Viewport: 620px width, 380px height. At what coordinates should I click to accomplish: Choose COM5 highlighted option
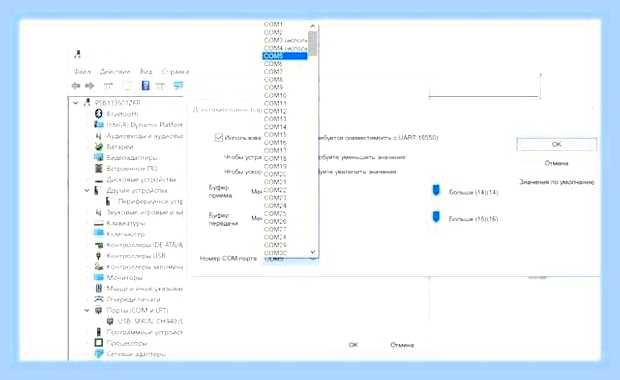tap(285, 56)
